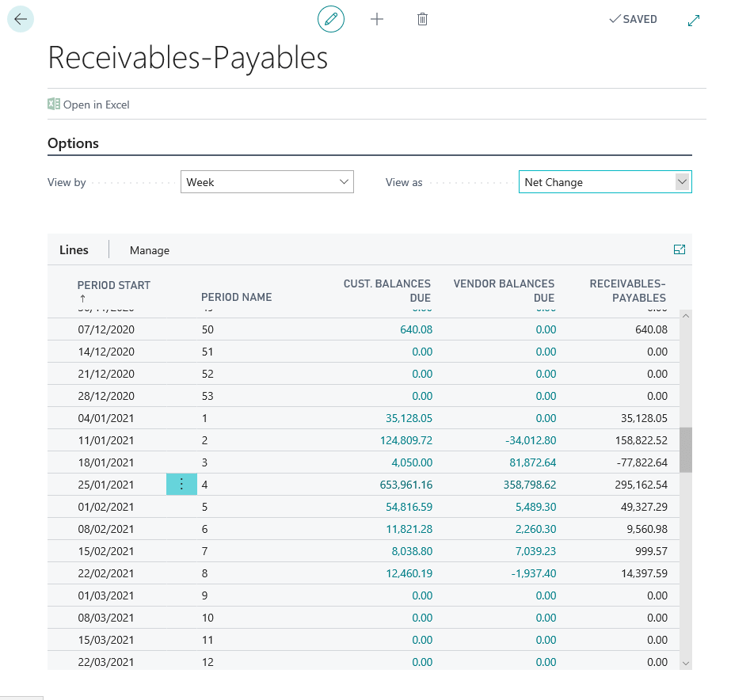
Task: Click the 295,162.54 receivables-payables value
Action: [641, 485]
